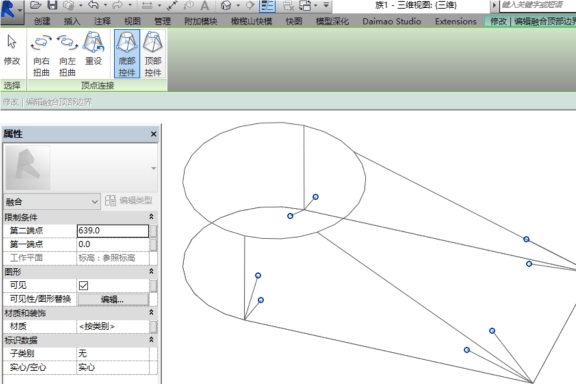This screenshot has height=384, width=576.
Task: Open the 橄榄山快模 tab
Action: [251, 21]
